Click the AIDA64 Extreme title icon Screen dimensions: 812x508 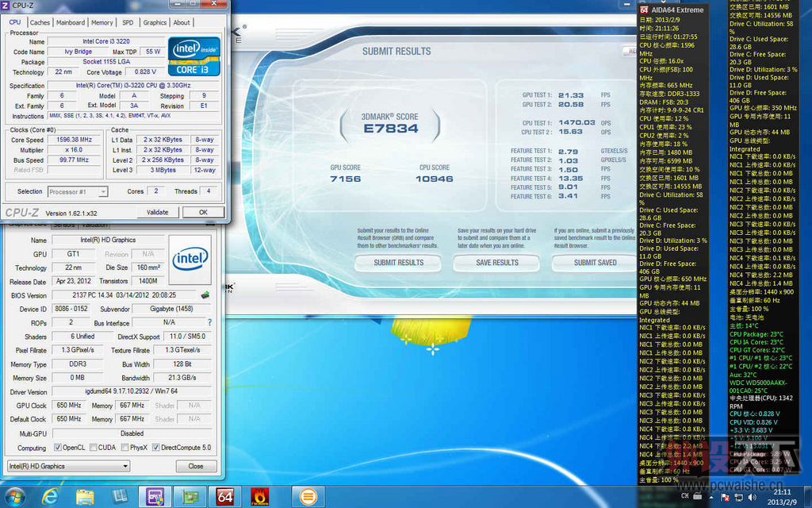[644, 10]
